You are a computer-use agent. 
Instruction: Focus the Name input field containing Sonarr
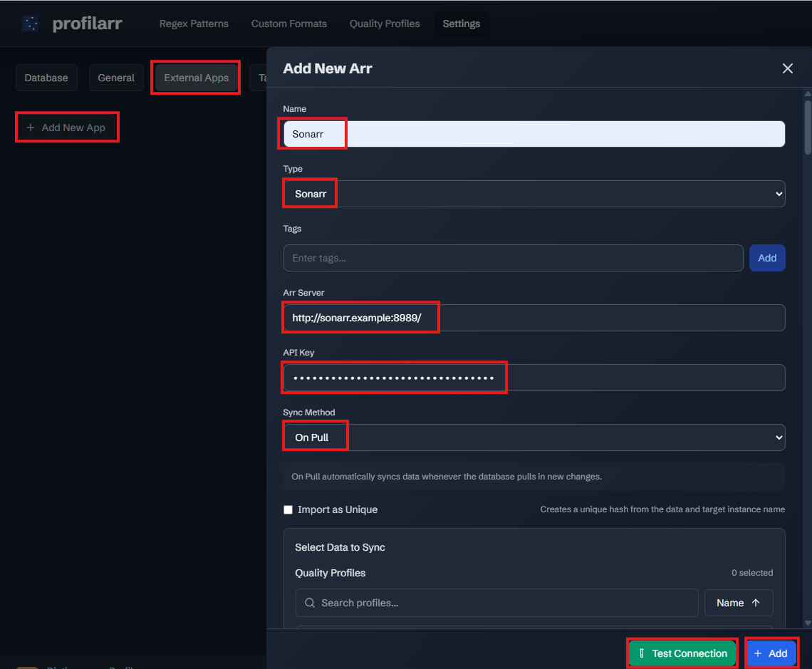[534, 134]
